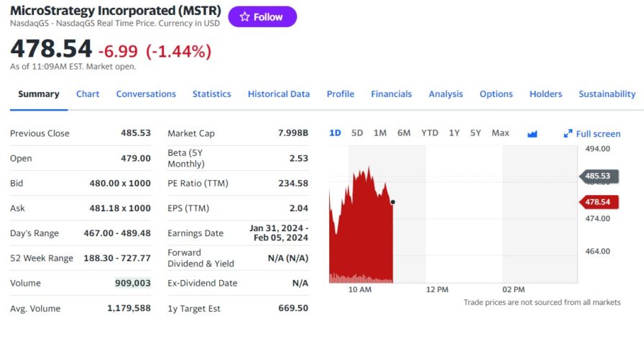
Task: Select the Financials tab
Action: point(391,94)
